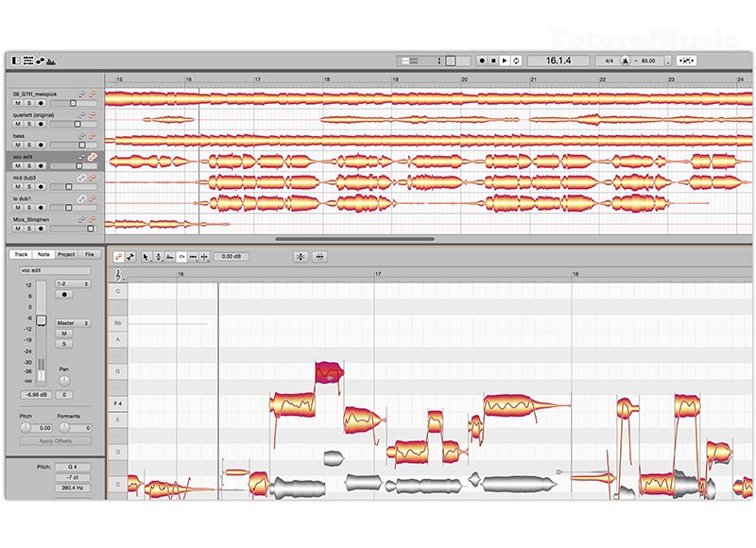
Task: Click the G 4 pitch field
Action: click(73, 467)
